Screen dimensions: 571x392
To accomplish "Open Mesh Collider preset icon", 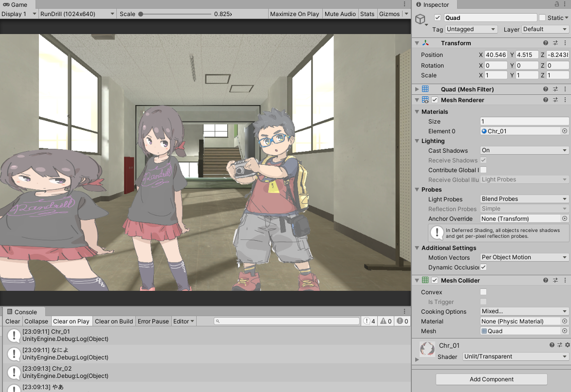I will click(x=555, y=280).
